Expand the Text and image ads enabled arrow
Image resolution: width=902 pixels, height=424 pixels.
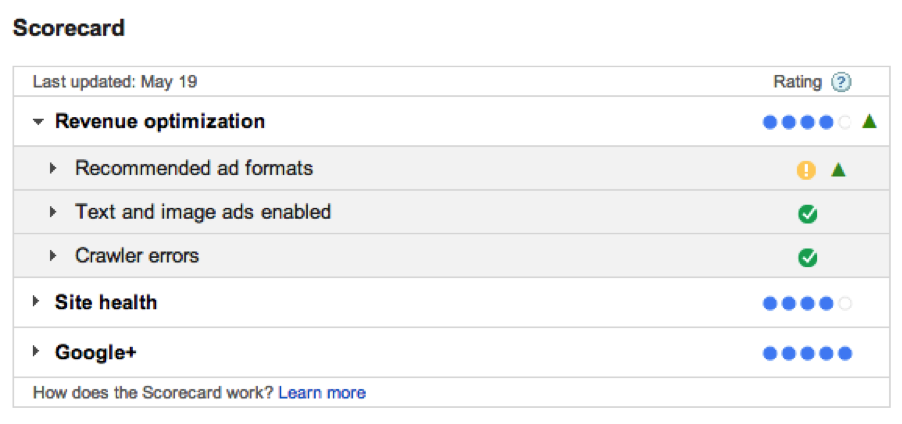click(x=54, y=213)
